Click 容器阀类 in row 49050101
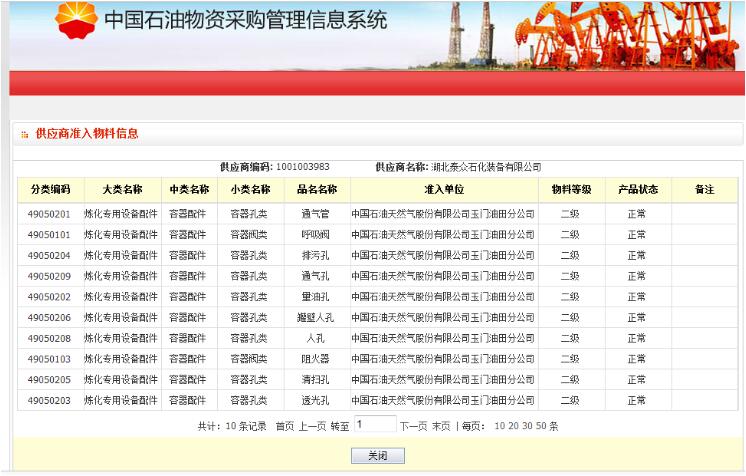This screenshot has width=746, height=476. point(249,235)
